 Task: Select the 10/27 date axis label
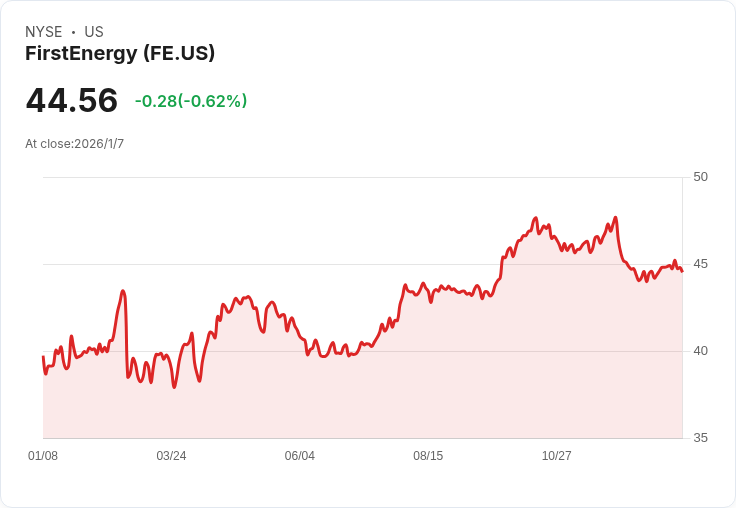coord(557,456)
